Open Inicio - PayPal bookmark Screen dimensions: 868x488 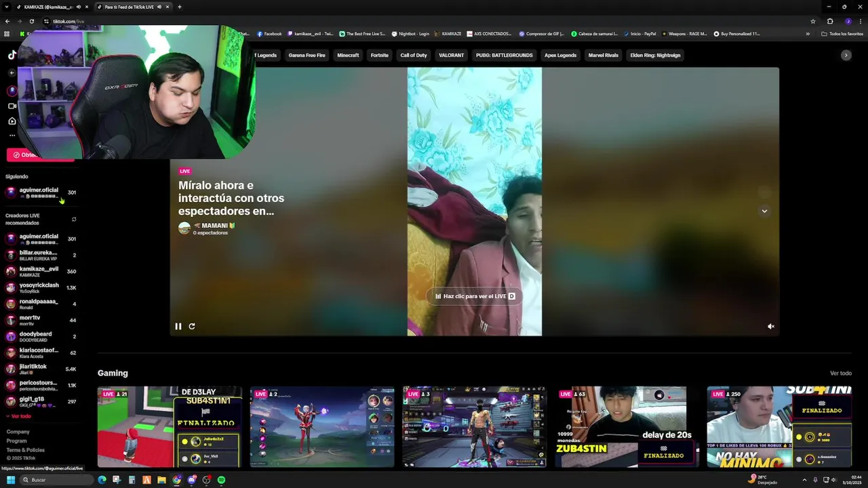pyautogui.click(x=639, y=33)
